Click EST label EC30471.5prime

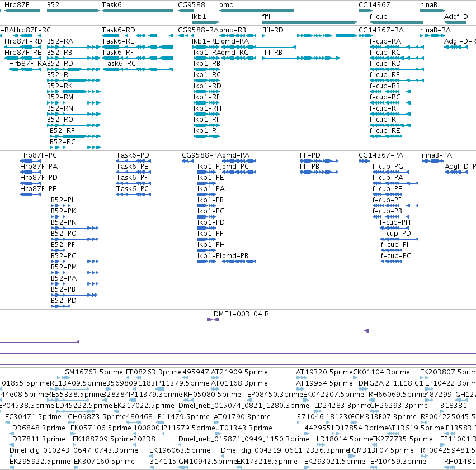34,417
